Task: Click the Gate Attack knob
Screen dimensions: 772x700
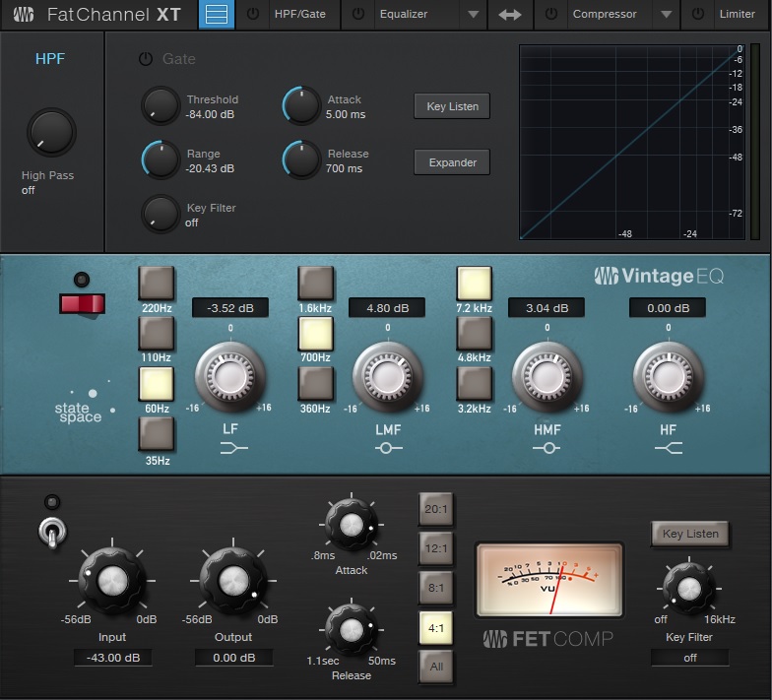Action: coord(301,105)
